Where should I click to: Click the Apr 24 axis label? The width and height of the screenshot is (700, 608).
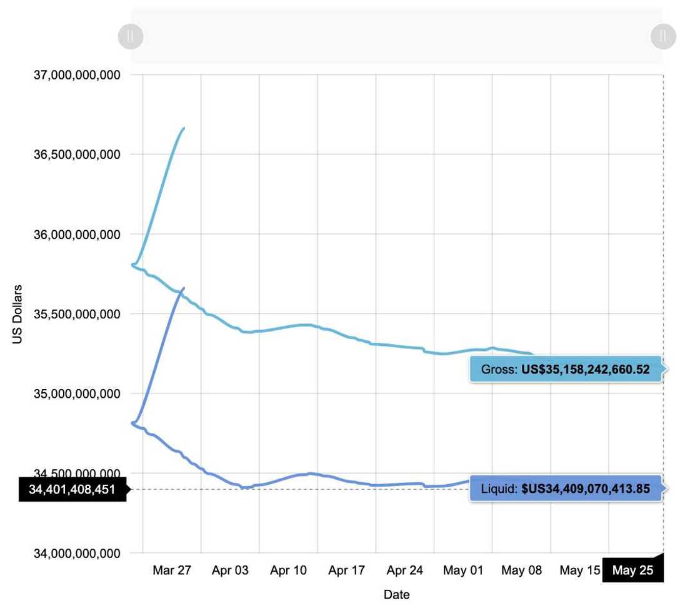coord(405,570)
